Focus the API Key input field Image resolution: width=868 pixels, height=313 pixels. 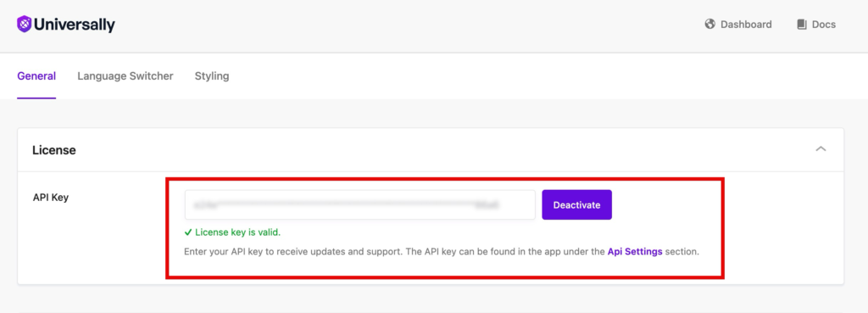pos(359,205)
